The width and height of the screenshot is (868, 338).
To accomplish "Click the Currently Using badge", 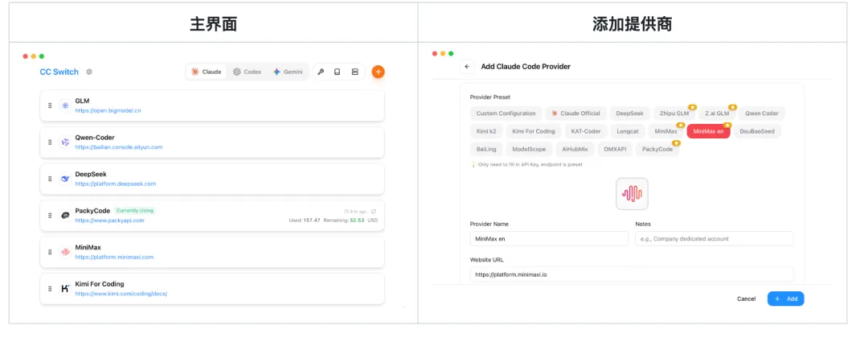I will [x=135, y=211].
